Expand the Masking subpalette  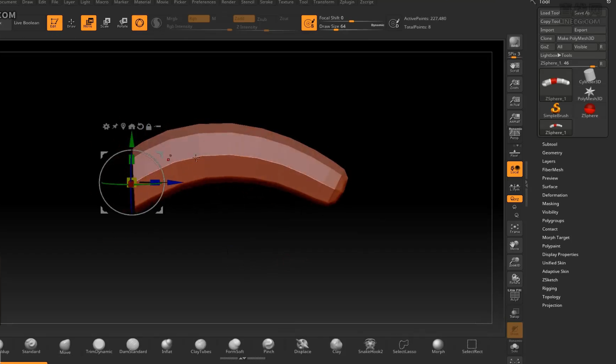[550, 204]
